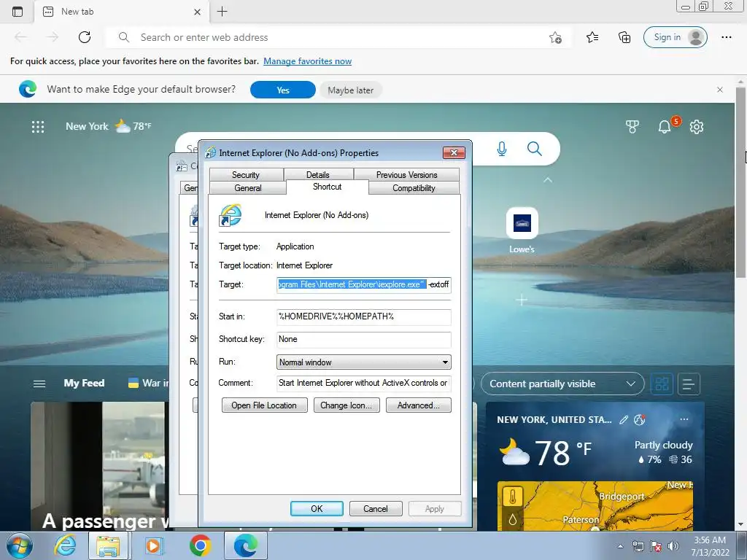Edit weather location pencil icon
Image resolution: width=747 pixels, height=560 pixels.
(x=623, y=419)
